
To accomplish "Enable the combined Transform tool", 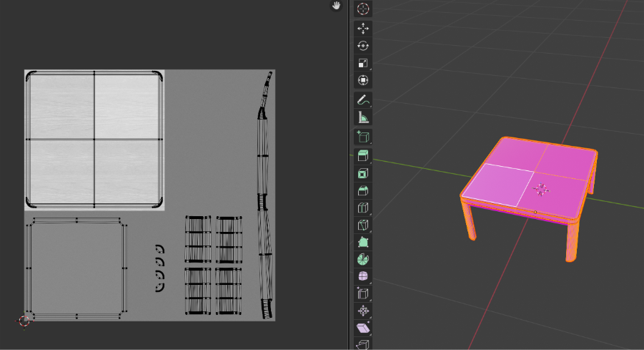I will point(363,81).
